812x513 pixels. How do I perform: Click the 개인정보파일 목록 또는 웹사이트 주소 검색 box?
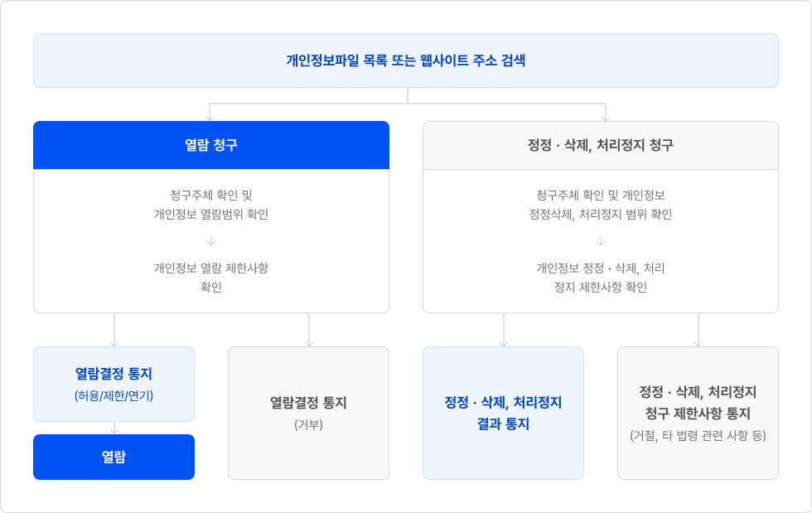pos(405,60)
